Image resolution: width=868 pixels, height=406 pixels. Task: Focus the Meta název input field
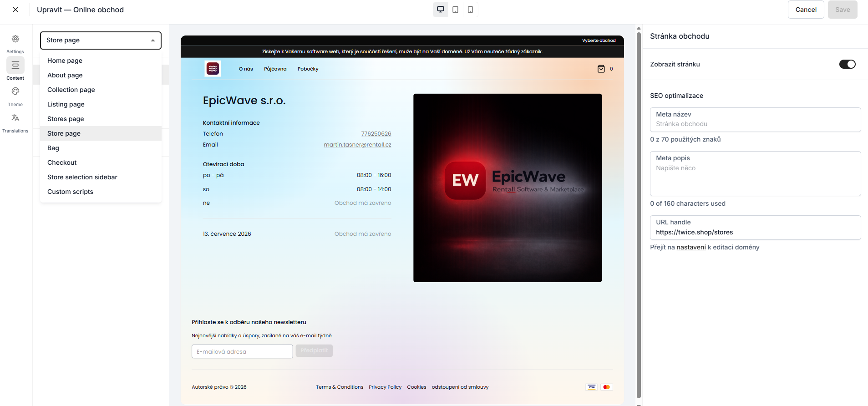click(755, 120)
